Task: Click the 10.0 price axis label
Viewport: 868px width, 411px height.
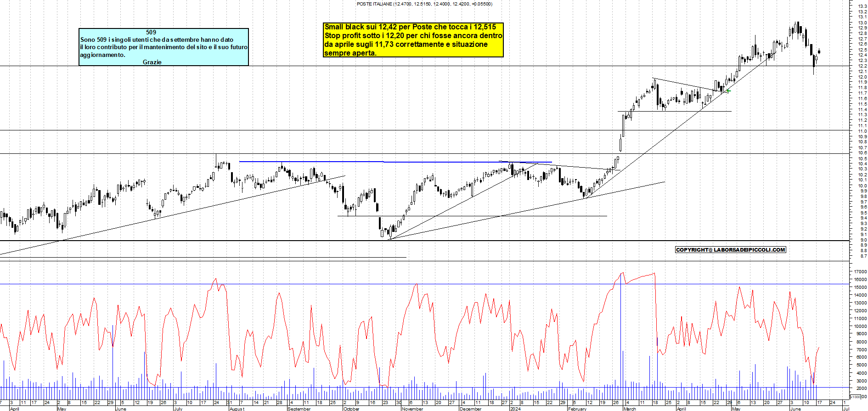Action: (x=862, y=186)
